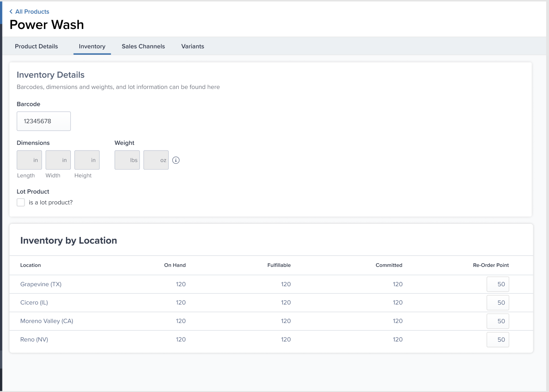The image size is (549, 392).
Task: Click the back chevron to All Products
Action: [10, 12]
